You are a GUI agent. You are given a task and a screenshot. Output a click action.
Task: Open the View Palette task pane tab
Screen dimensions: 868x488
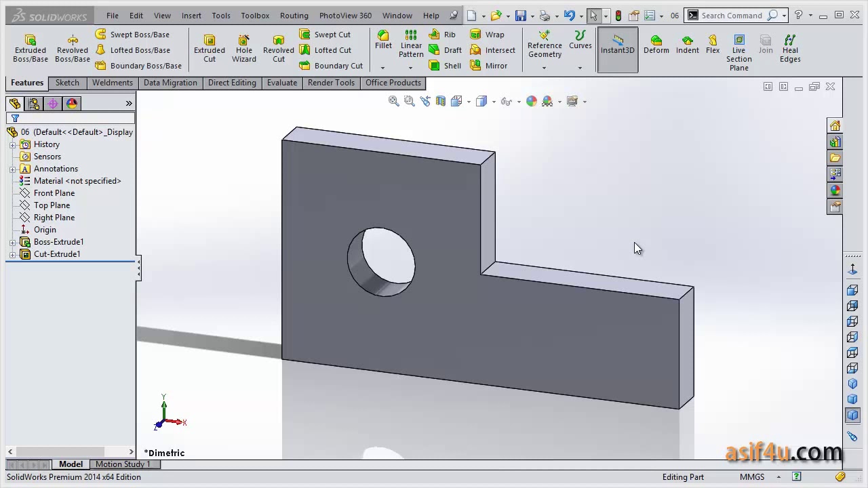click(835, 174)
